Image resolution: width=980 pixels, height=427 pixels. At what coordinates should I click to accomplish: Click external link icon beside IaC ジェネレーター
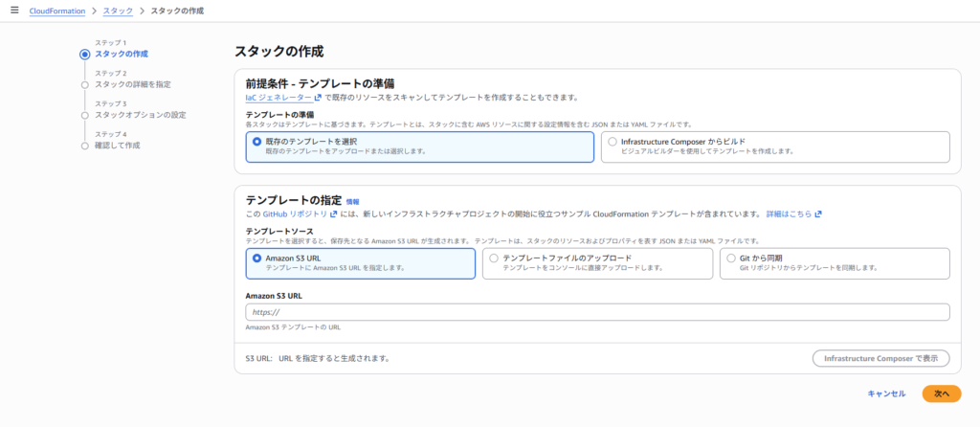(x=317, y=97)
